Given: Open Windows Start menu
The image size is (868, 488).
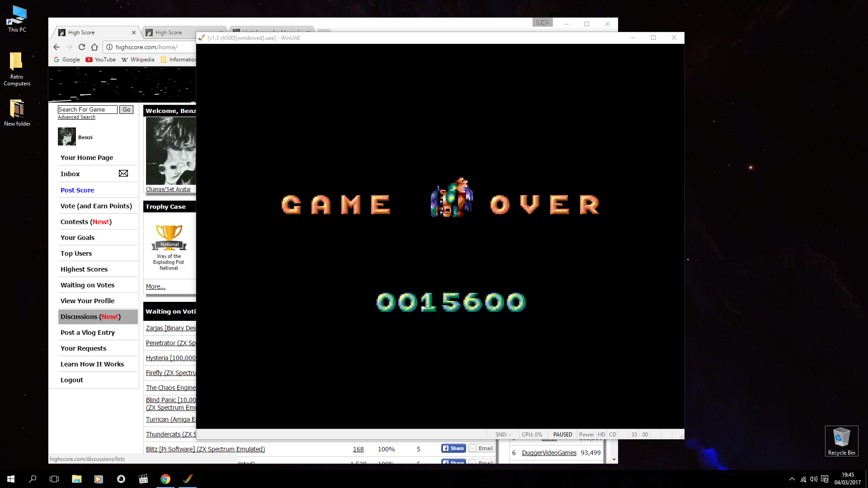Looking at the screenshot, I should [x=11, y=479].
